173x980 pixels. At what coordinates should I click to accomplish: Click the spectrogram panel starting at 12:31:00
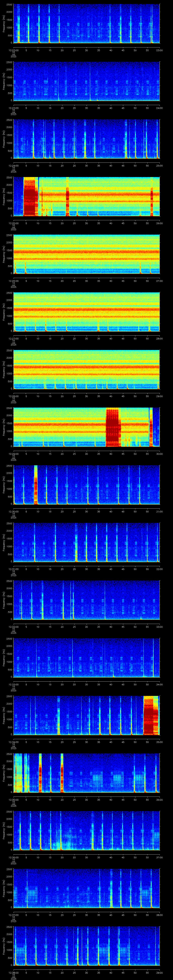point(87,543)
